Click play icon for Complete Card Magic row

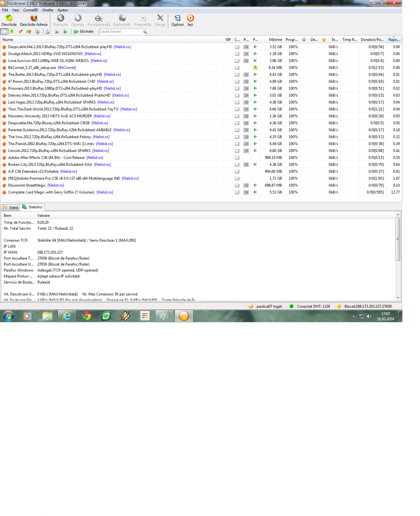(x=255, y=192)
